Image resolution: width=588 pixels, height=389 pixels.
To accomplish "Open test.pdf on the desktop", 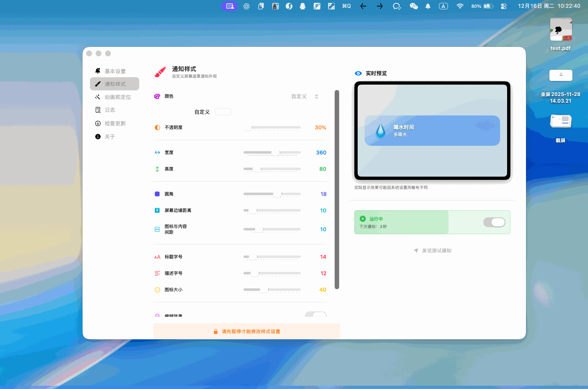I will click(x=560, y=35).
